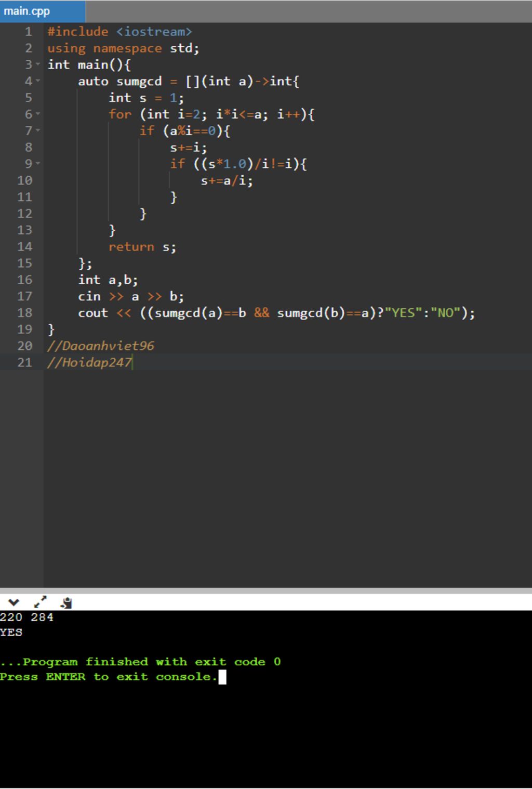Click the //Daoanhviet96 comment

(x=101, y=346)
